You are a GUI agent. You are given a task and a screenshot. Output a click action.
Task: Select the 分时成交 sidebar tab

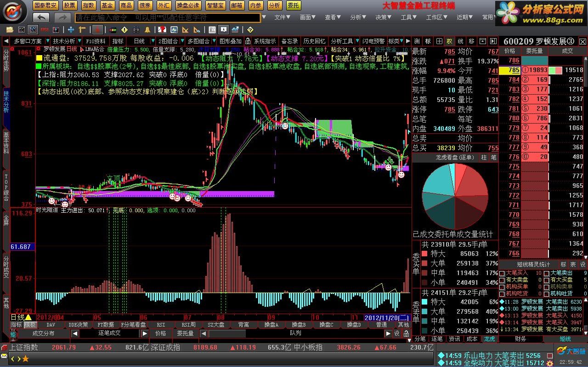(6, 267)
